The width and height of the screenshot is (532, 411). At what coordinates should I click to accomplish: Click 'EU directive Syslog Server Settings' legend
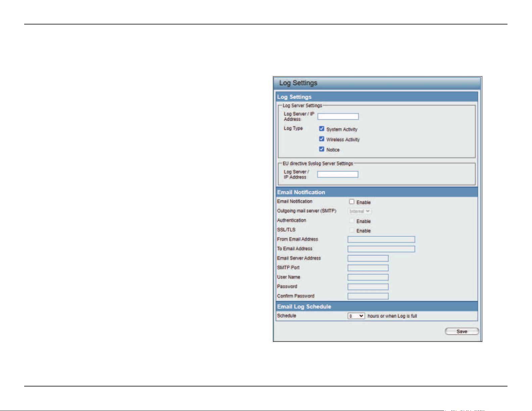[x=318, y=163]
